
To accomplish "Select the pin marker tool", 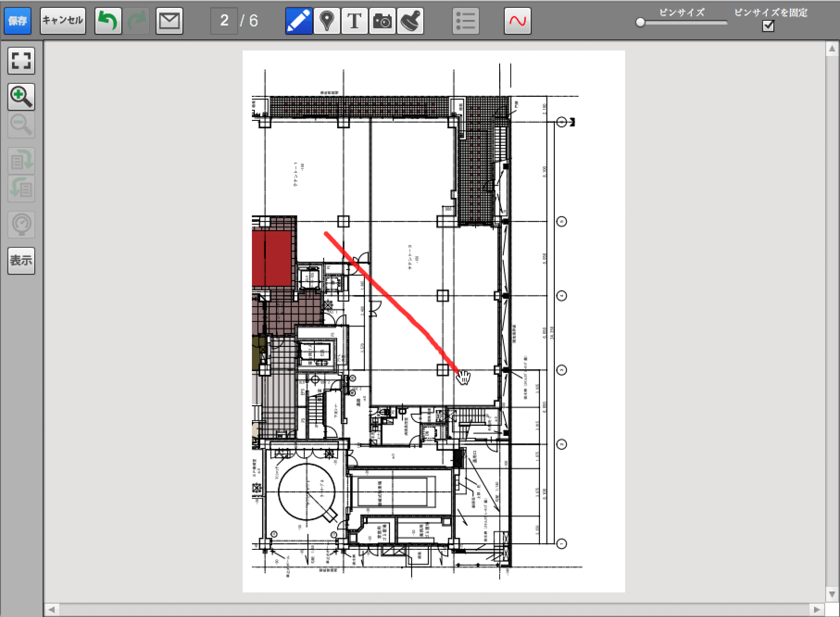I will tap(327, 21).
